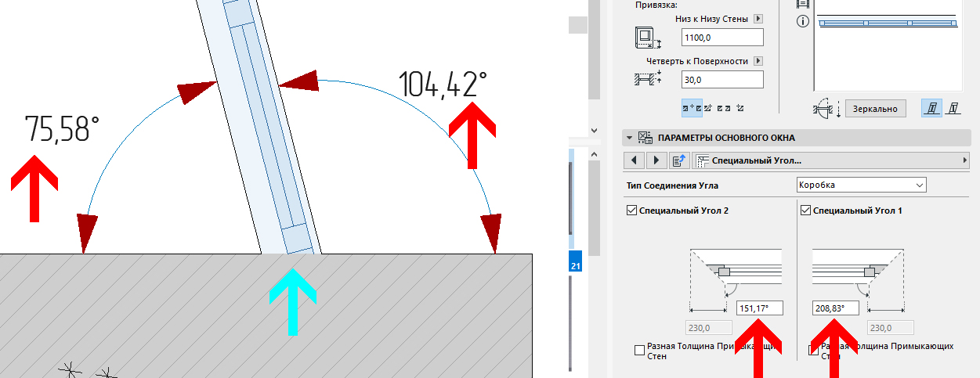Select the non-highlighted opening orientation icon
Image resolution: width=980 pixels, height=378 pixels.
(953, 109)
